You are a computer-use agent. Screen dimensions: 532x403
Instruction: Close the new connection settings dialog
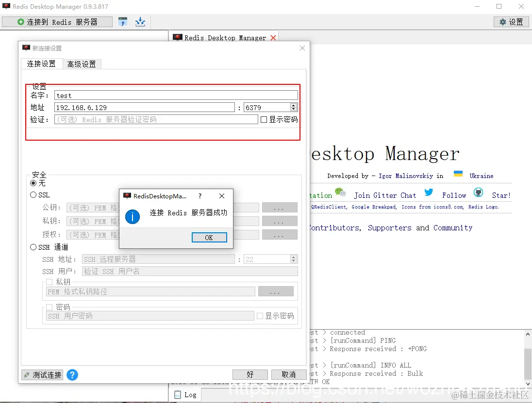pos(302,48)
